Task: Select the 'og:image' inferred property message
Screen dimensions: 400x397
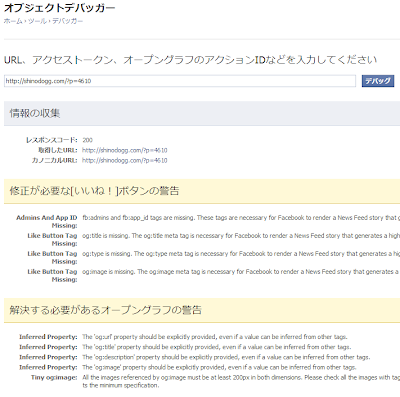Action: [x=219, y=367]
